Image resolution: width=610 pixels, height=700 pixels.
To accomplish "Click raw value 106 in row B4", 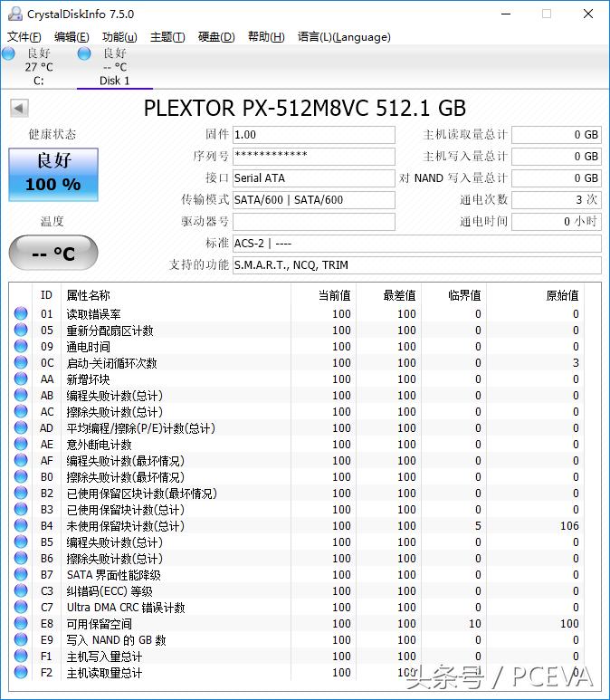I will click(569, 526).
